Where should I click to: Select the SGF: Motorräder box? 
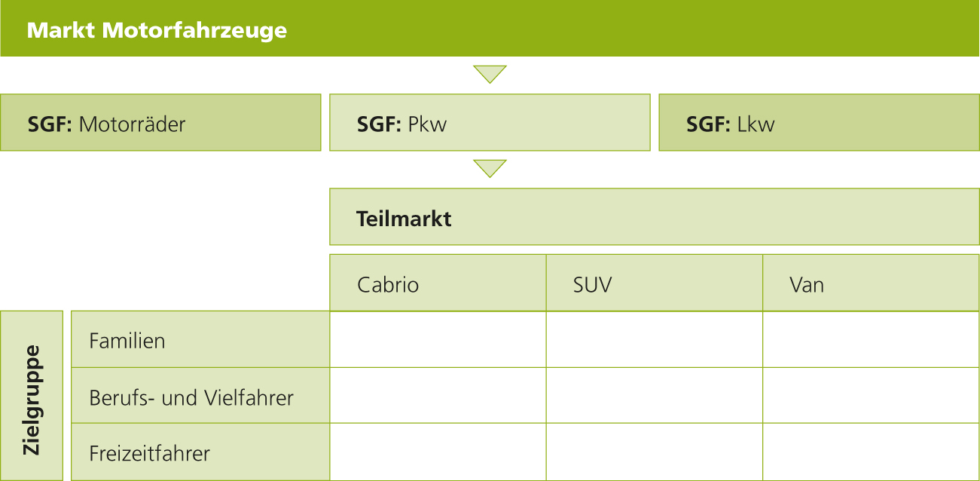(160, 122)
